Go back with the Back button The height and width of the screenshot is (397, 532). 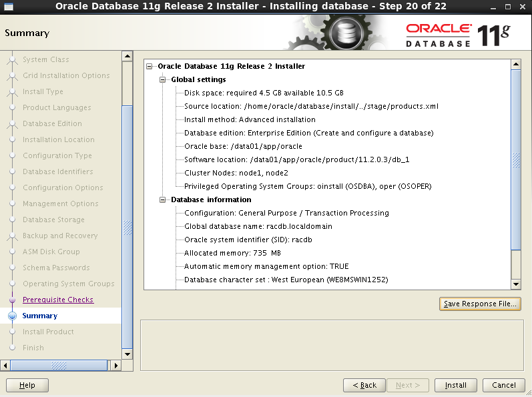[x=364, y=385]
